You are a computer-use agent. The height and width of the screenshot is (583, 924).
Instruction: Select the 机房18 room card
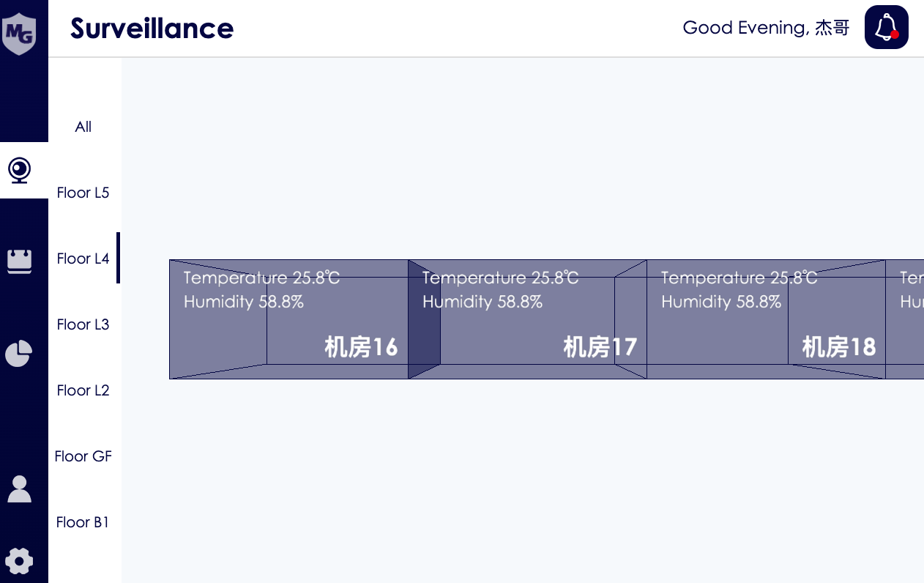click(x=766, y=319)
